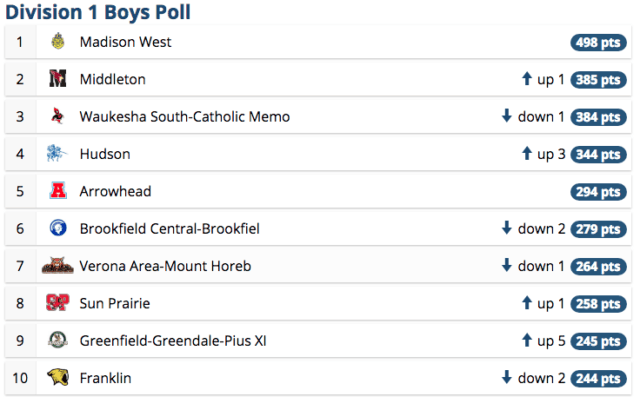Click the Madison West team logo
Screen dimensions: 640x397
pos(58,41)
